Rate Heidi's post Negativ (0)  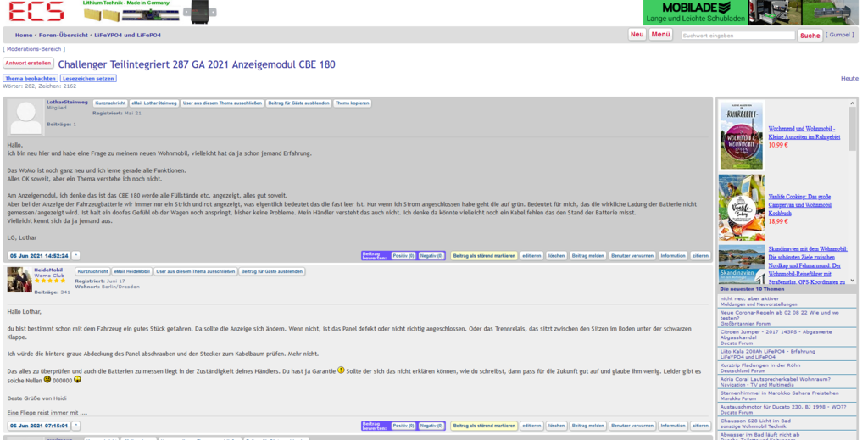click(431, 426)
